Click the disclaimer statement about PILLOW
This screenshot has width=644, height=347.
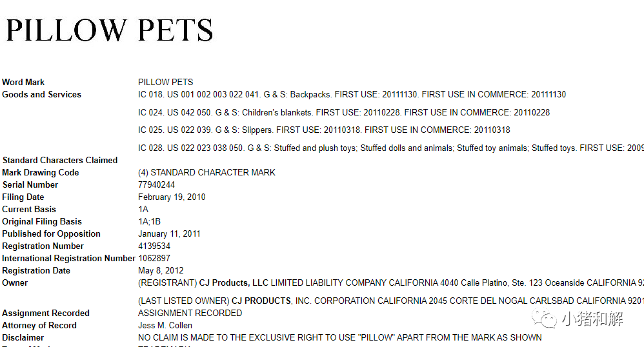click(x=339, y=337)
